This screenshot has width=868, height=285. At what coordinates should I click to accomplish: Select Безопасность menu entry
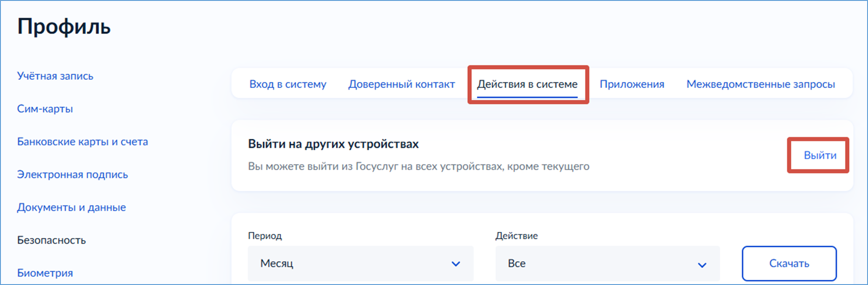52,240
